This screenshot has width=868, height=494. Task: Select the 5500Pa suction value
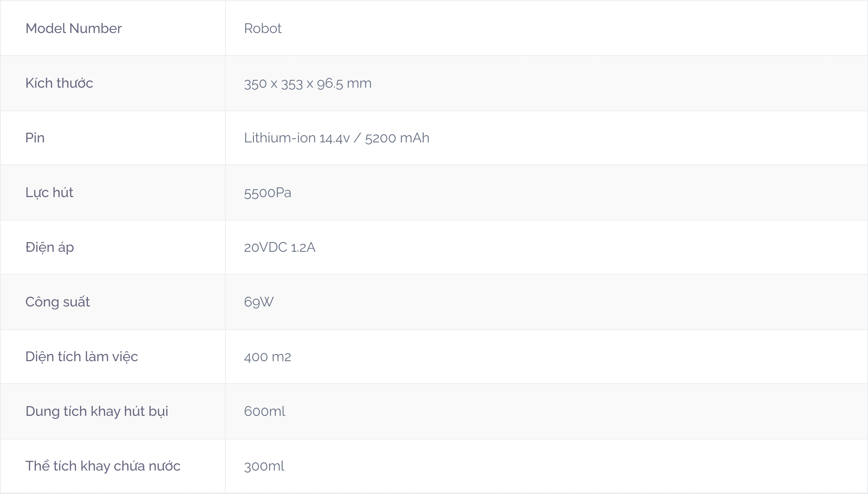268,193
